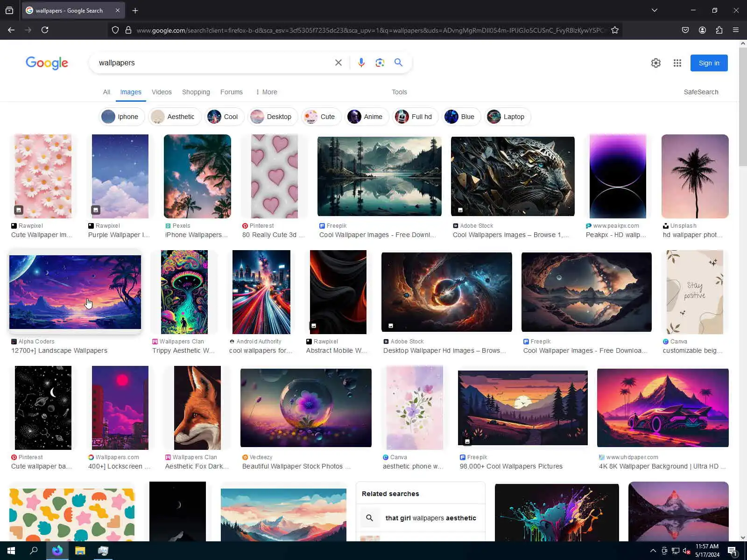Open the notification center
Viewport: 747px width, 560px height.
(x=733, y=551)
